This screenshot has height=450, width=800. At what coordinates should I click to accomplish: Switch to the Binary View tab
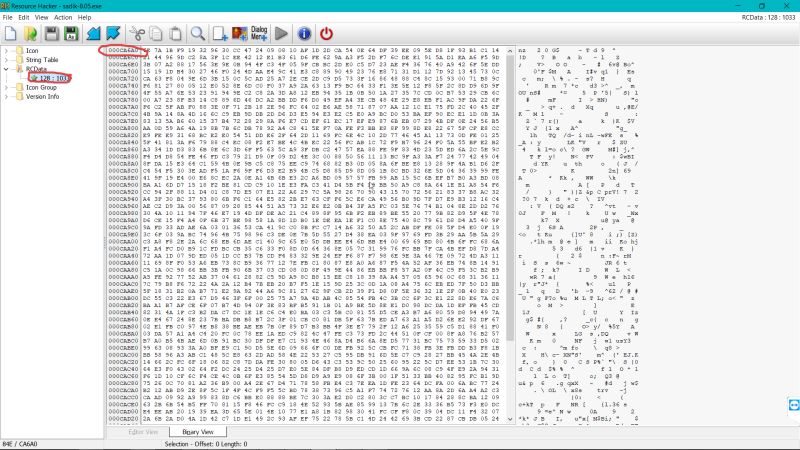pyautogui.click(x=198, y=432)
